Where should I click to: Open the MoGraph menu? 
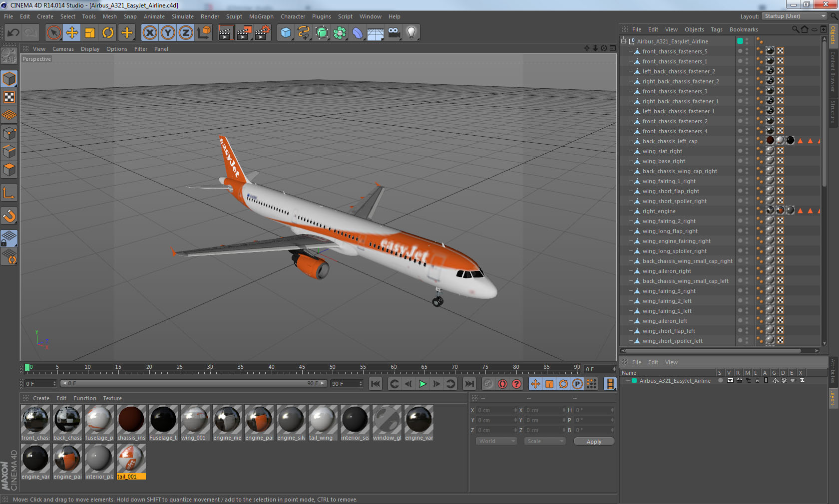[x=261, y=16]
